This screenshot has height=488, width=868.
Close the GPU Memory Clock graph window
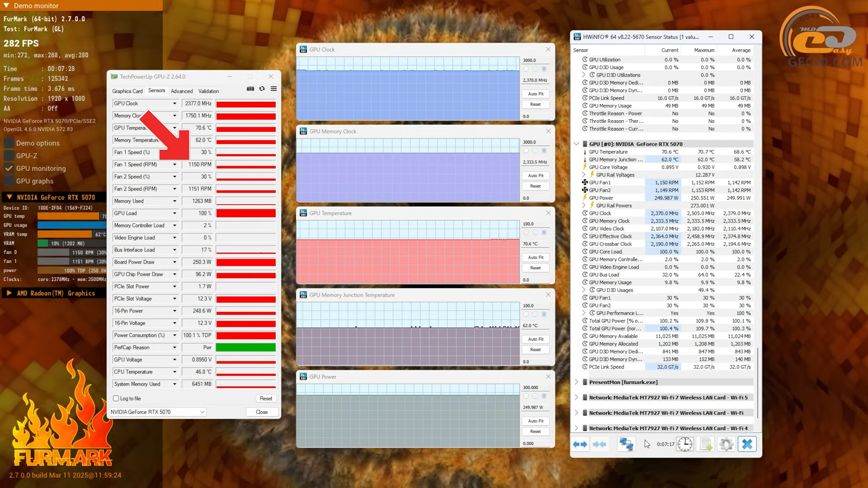(x=548, y=131)
